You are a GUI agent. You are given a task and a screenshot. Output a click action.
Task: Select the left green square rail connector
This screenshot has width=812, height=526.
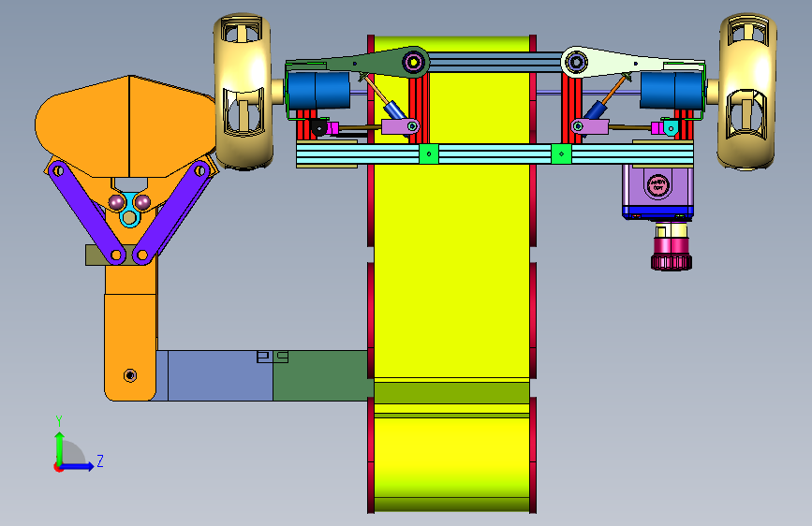pos(428,153)
